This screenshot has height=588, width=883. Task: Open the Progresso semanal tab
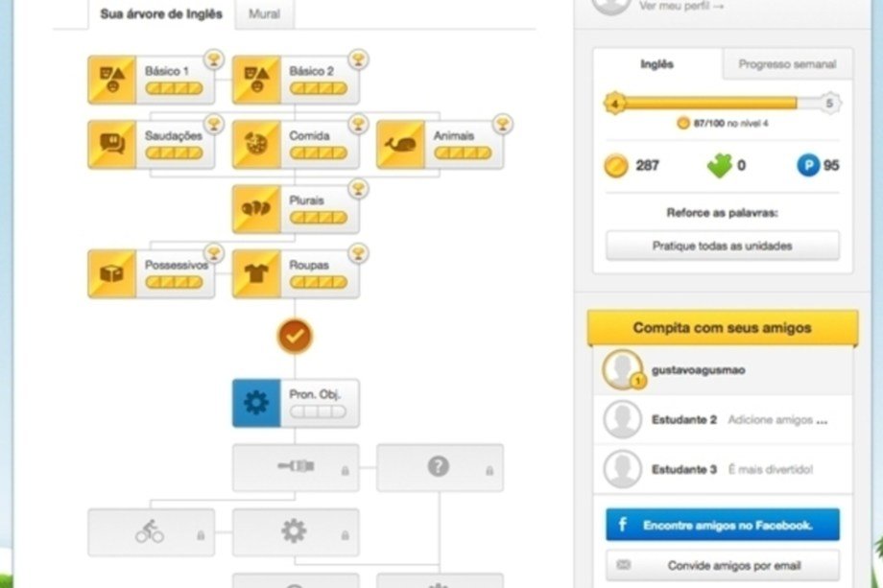787,64
